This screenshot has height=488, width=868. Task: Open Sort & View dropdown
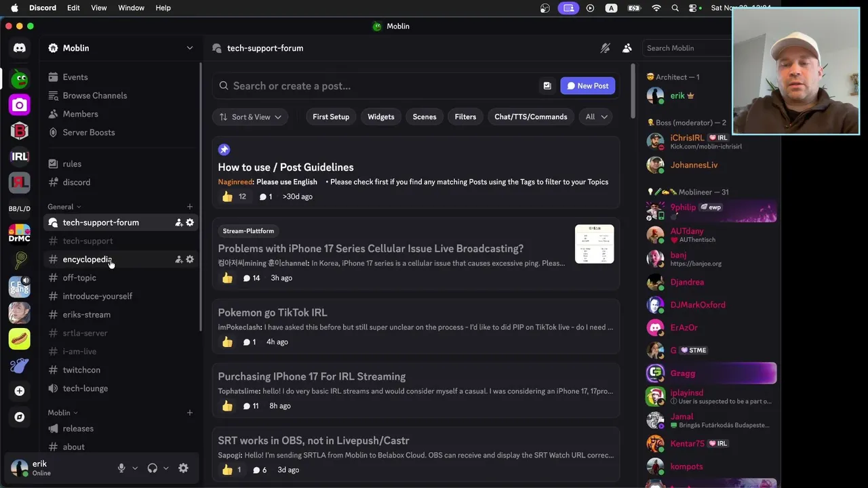coord(250,117)
